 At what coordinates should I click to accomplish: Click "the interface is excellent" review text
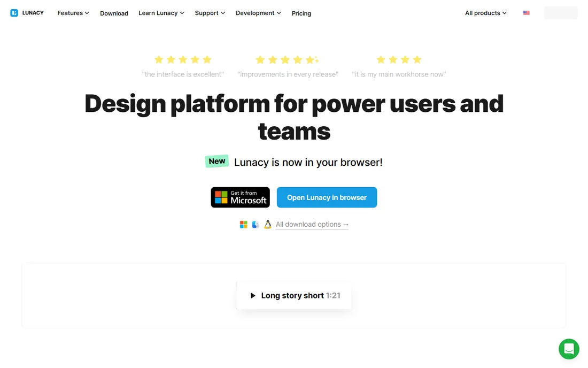tap(183, 74)
